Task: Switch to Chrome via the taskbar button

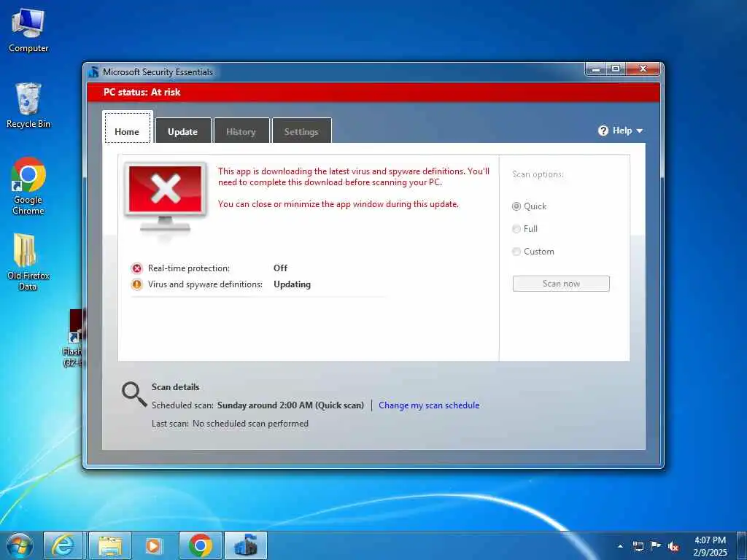Action: 201,545
